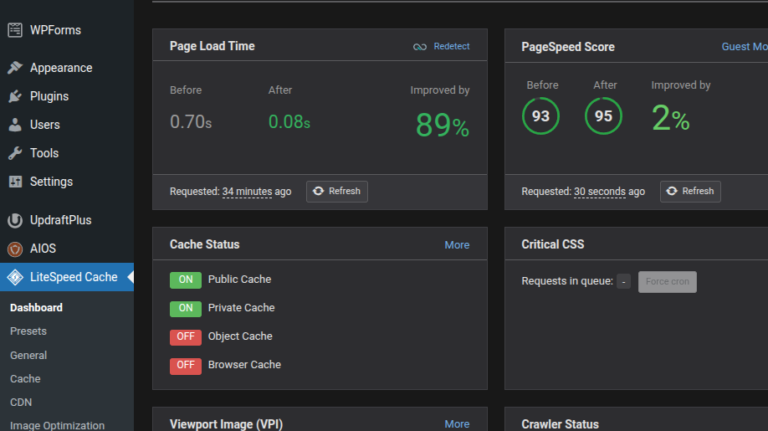768x431 pixels.
Task: Click the Users person icon
Action: click(x=15, y=124)
